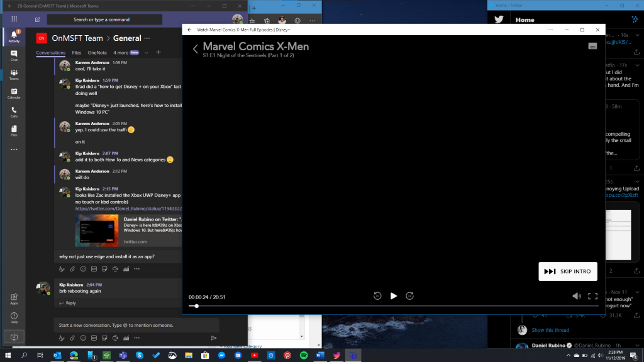Seek on the video progress bar
The image size is (644, 362).
pos(393,306)
